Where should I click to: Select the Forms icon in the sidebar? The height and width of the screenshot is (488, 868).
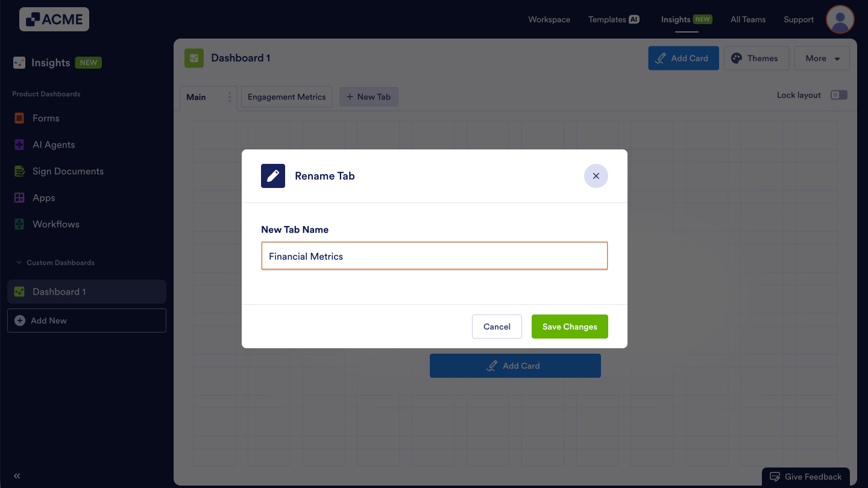point(19,118)
